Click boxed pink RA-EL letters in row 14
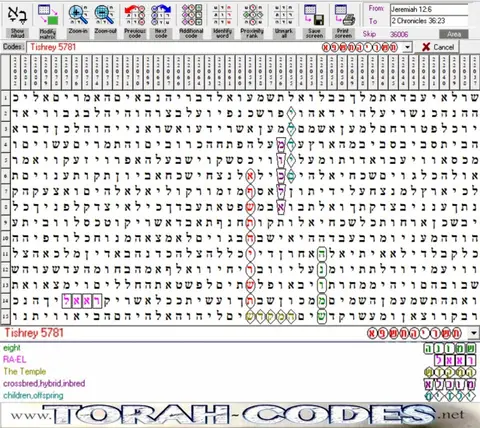480x428 pixels. 82,301
